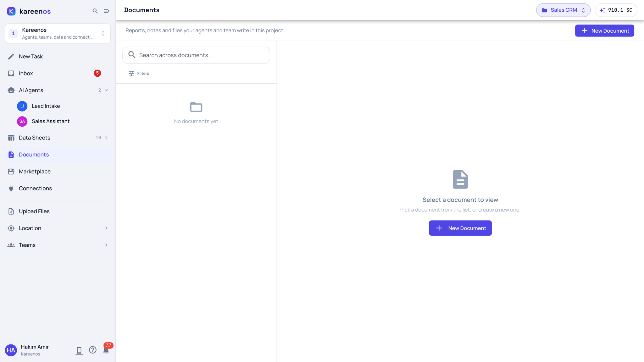Viewport: 644px width, 362px height.
Task: Expand the Teams submenu chevron
Action: (106, 245)
